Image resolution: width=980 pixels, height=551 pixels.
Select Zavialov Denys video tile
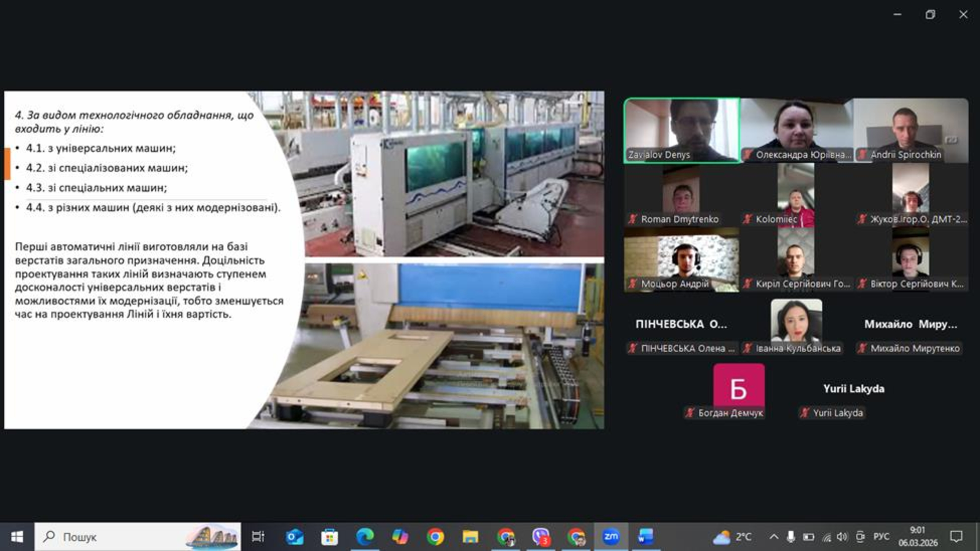pyautogui.click(x=681, y=130)
